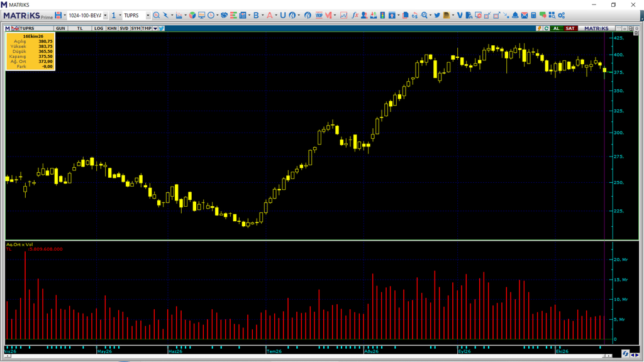Select the TL currency tab

[80, 28]
